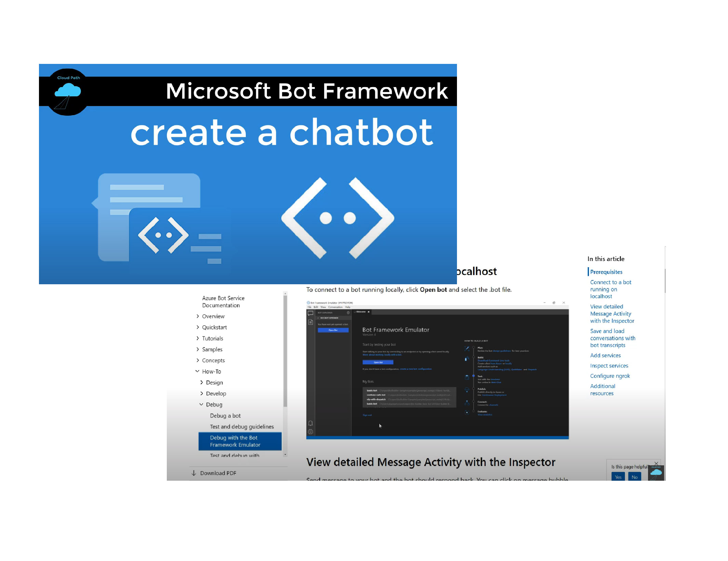Image resolution: width=728 pixels, height=561 pixels.
Task: Click 'create a new bot configuration' link
Action: [x=416, y=369]
